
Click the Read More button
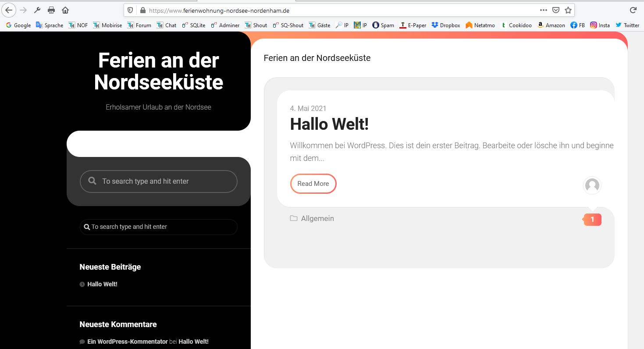coord(313,184)
